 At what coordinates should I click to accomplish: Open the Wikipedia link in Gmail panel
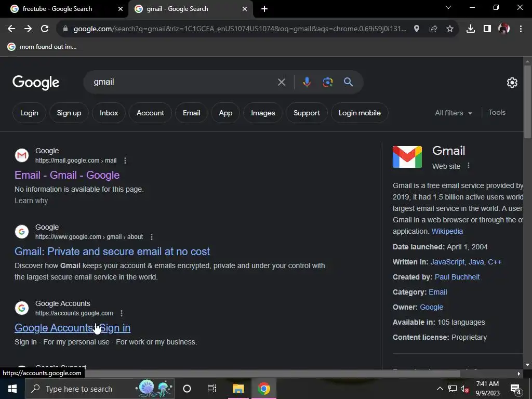[x=447, y=231]
